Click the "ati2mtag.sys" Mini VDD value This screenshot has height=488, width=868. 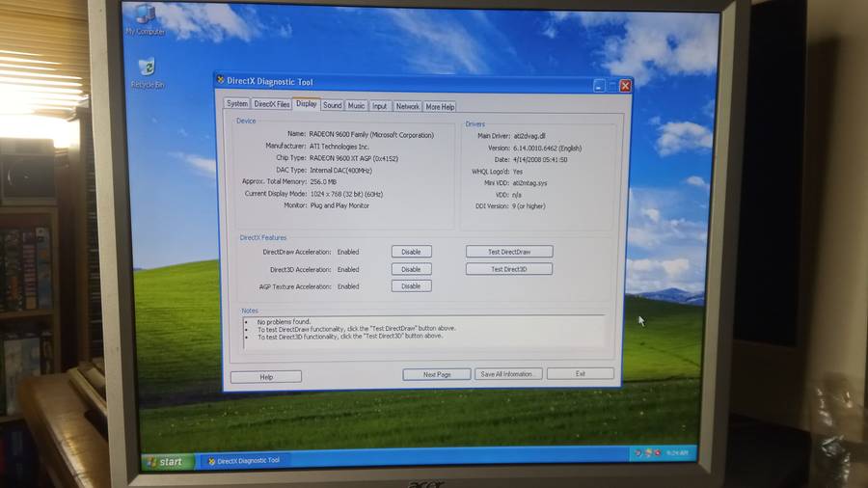(529, 183)
